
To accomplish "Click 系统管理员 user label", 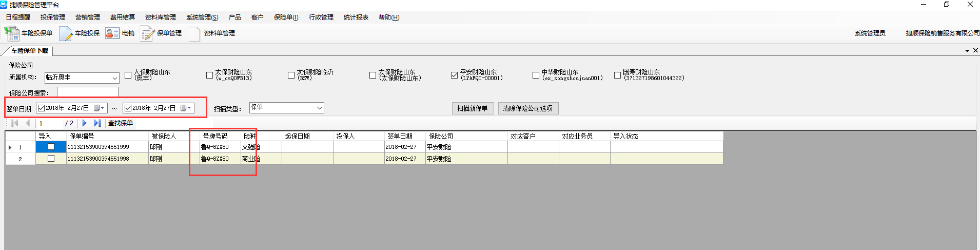I will 870,33.
